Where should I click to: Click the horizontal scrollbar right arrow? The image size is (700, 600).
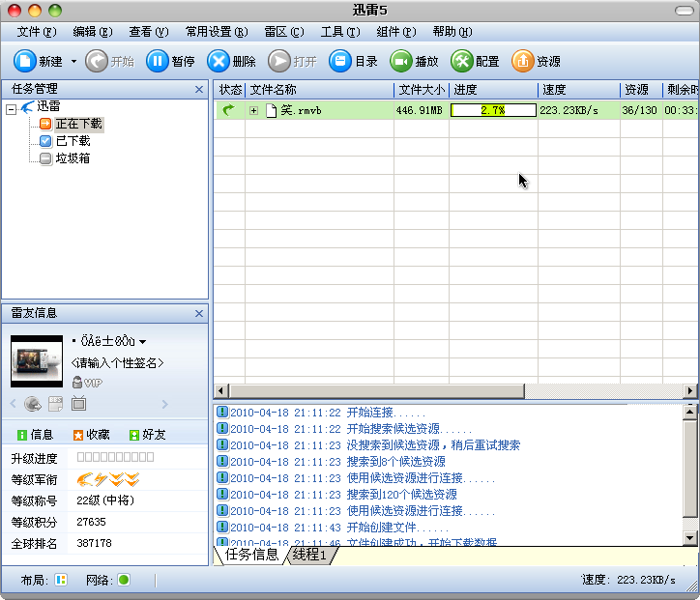tap(690, 390)
